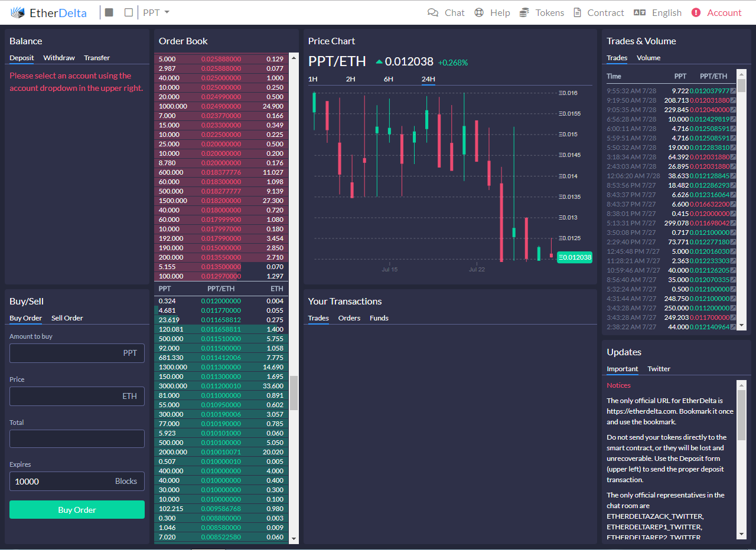
Task: Click the Order Book scroll down arrow
Action: coord(294,538)
